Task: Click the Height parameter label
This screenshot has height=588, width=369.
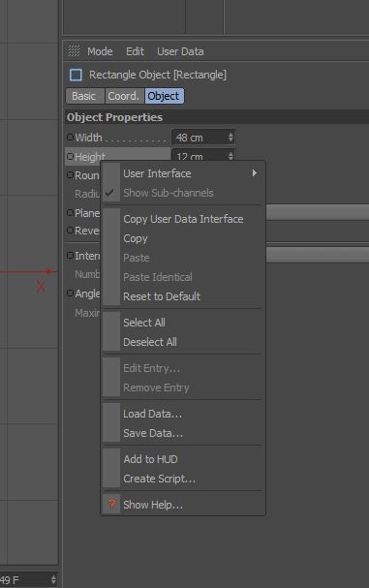Action: point(90,156)
